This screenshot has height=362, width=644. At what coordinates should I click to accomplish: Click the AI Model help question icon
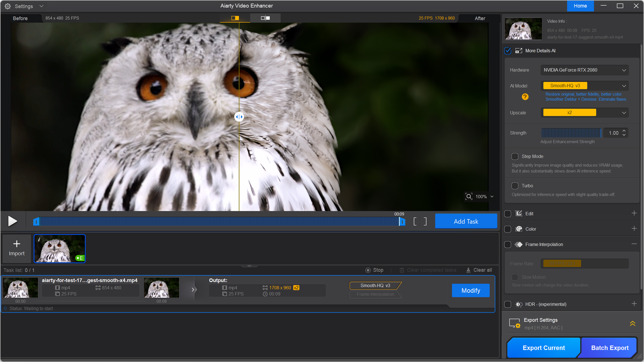[525, 97]
